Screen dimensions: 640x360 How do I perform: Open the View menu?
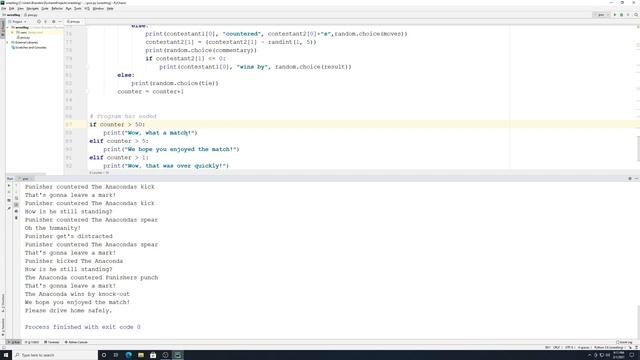tap(20, 9)
